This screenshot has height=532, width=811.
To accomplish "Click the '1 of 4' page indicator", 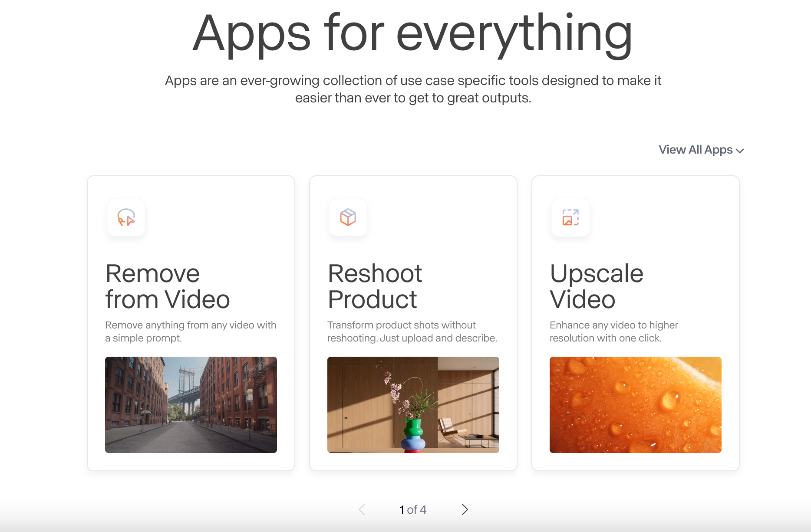I will tap(413, 509).
